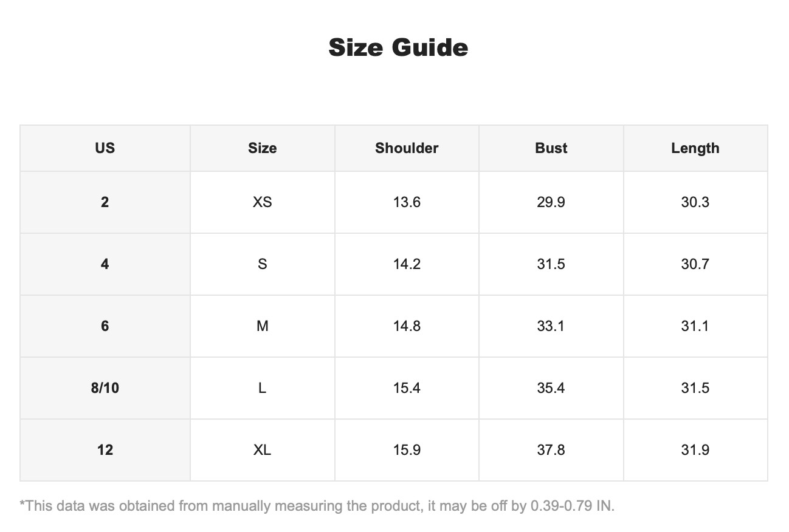Image resolution: width=789 pixels, height=532 pixels.
Task: Select shoulder value 14.2
Action: pos(407,264)
